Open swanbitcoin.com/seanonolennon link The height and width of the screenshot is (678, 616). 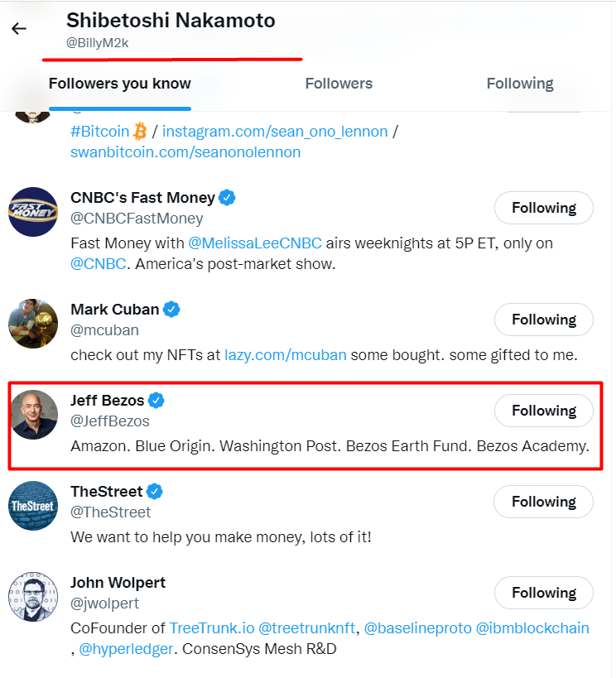point(185,152)
